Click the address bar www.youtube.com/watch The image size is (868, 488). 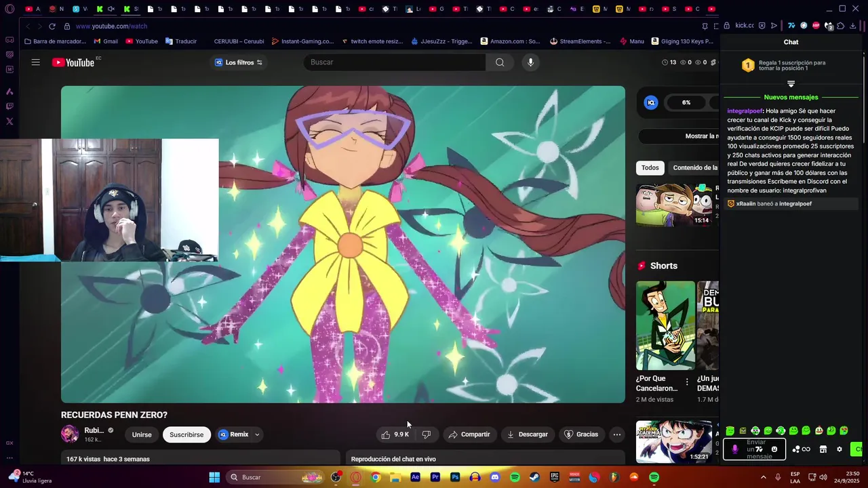point(111,26)
